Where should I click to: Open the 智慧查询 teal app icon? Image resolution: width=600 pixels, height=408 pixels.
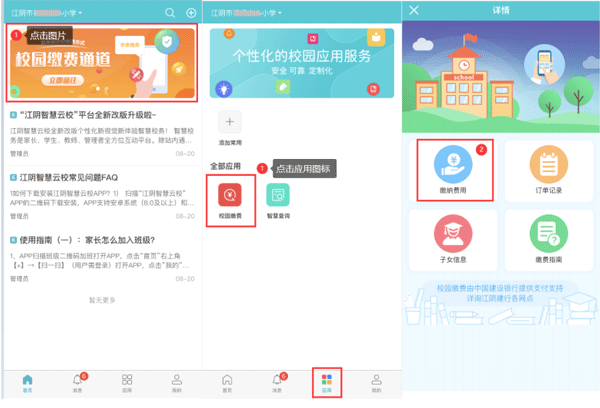pyautogui.click(x=278, y=197)
